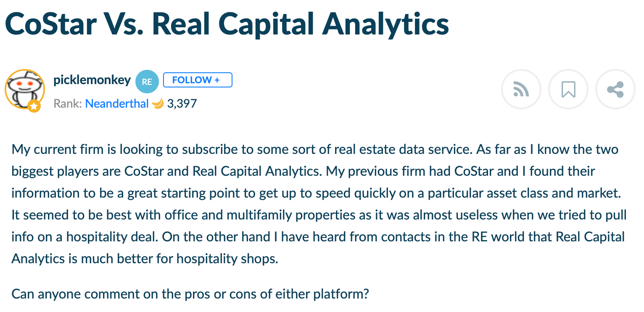This screenshot has height=312, width=644.
Task: Click the gold star badge on avatar
Action: coord(34,106)
